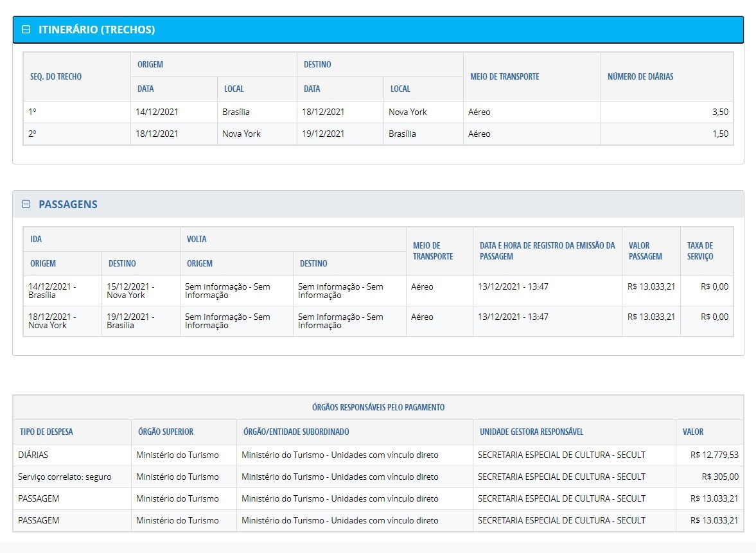Collapse the Passagens section icon
Viewport: 756px width, 553px height.
26,204
